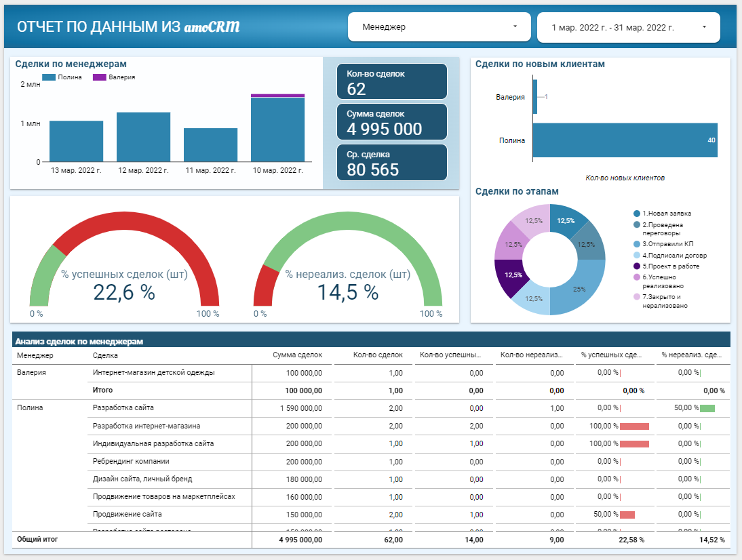The width and height of the screenshot is (742, 560).
Task: Sort table by Менеджер column header
Action: click(35, 355)
